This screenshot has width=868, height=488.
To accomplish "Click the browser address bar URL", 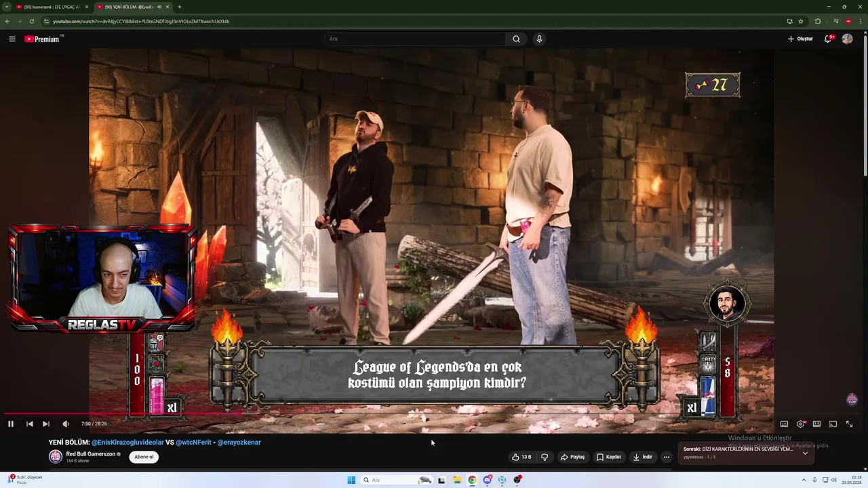I will coord(141,21).
